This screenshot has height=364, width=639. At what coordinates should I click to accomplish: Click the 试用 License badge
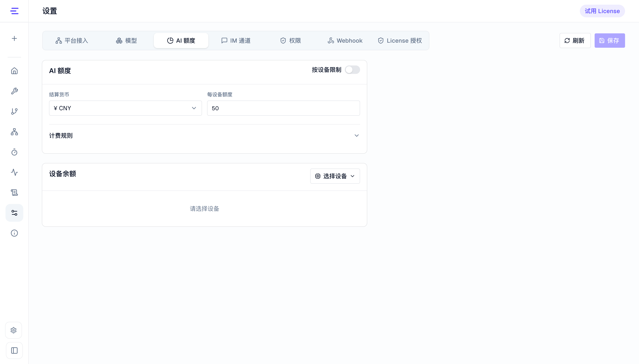pos(602,11)
